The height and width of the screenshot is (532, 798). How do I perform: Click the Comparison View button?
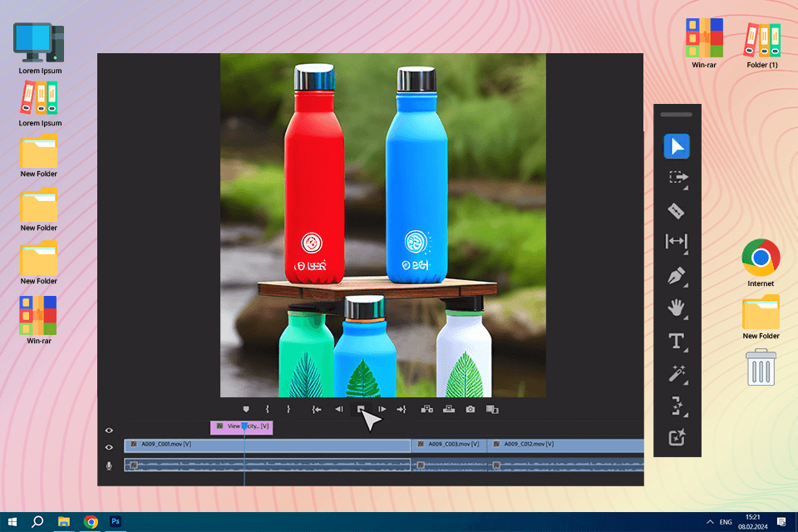coord(492,409)
